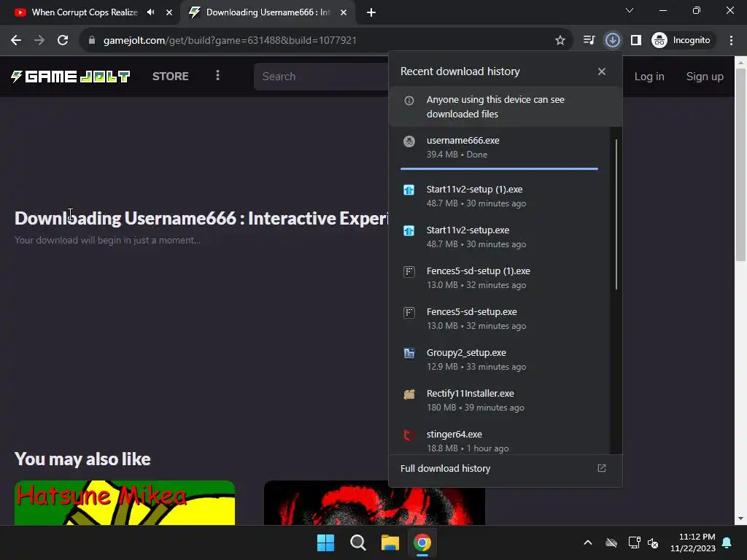This screenshot has width=747, height=560.
Task: Click the incognito icon for username666.exe
Action: click(409, 141)
